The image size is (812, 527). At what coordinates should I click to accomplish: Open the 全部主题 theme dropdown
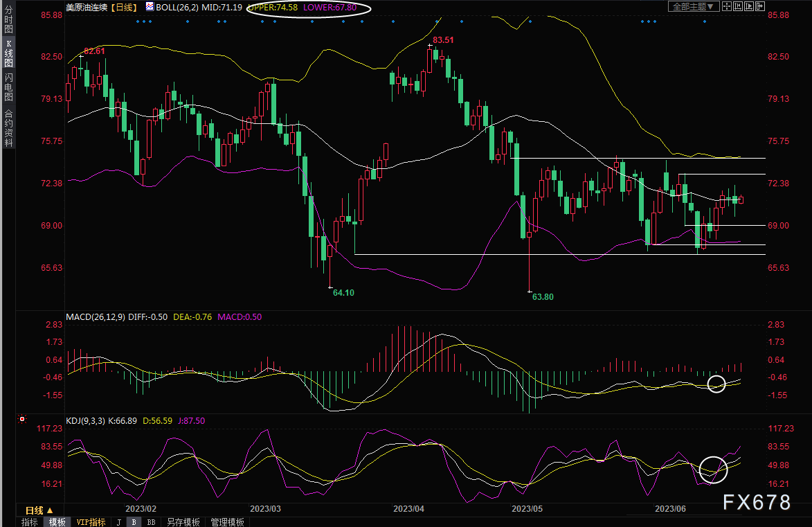(694, 6)
